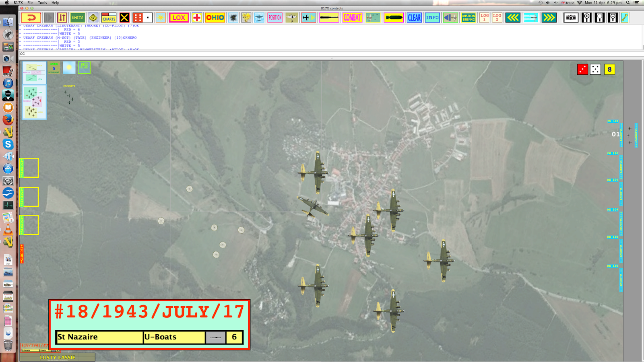
Task: Click the U-Boats target type field
Action: point(174,337)
